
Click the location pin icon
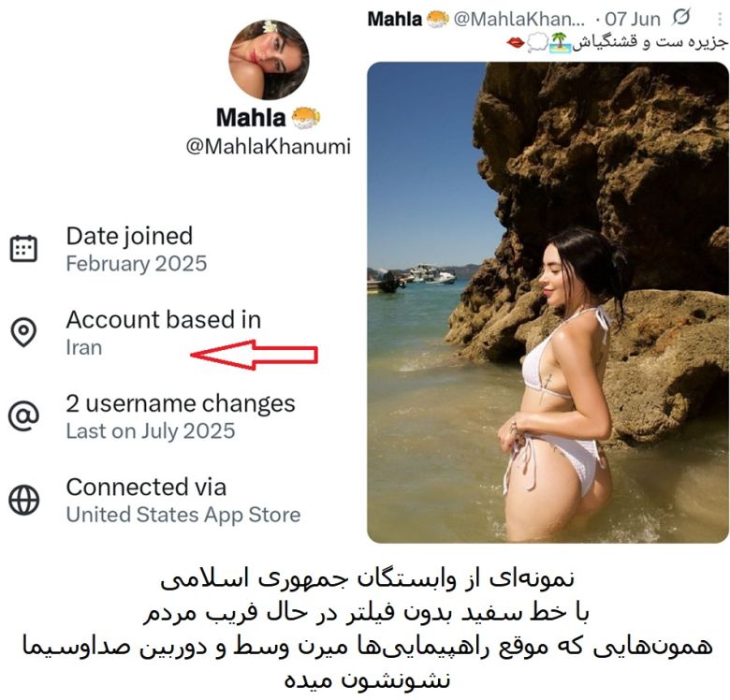pos(23,332)
